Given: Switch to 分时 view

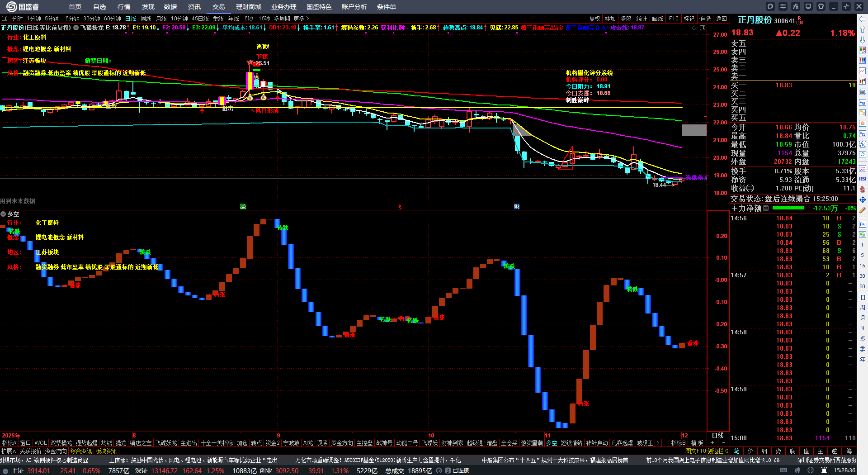Looking at the screenshot, I should (18, 19).
